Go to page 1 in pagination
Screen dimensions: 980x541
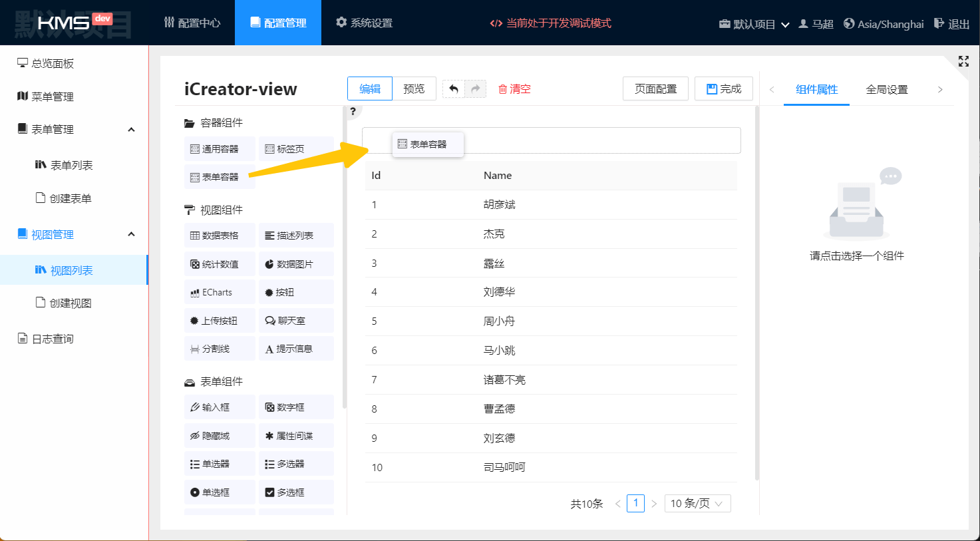635,503
